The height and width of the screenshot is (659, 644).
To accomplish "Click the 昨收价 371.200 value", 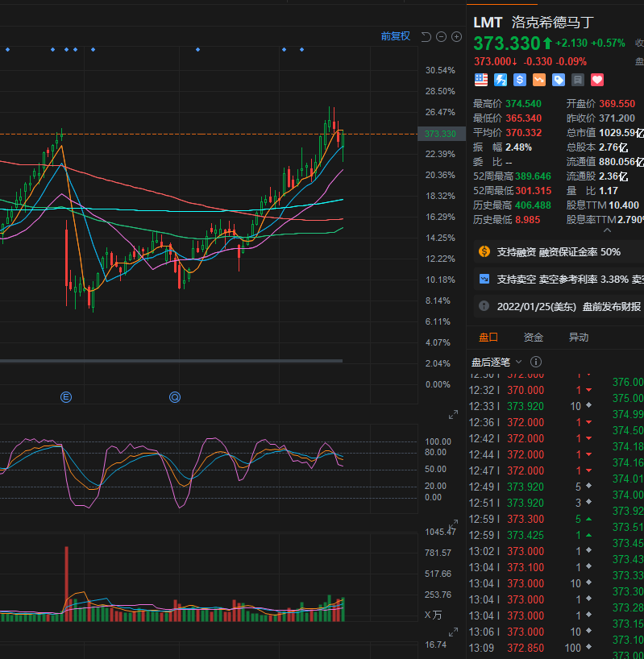I will [617, 118].
